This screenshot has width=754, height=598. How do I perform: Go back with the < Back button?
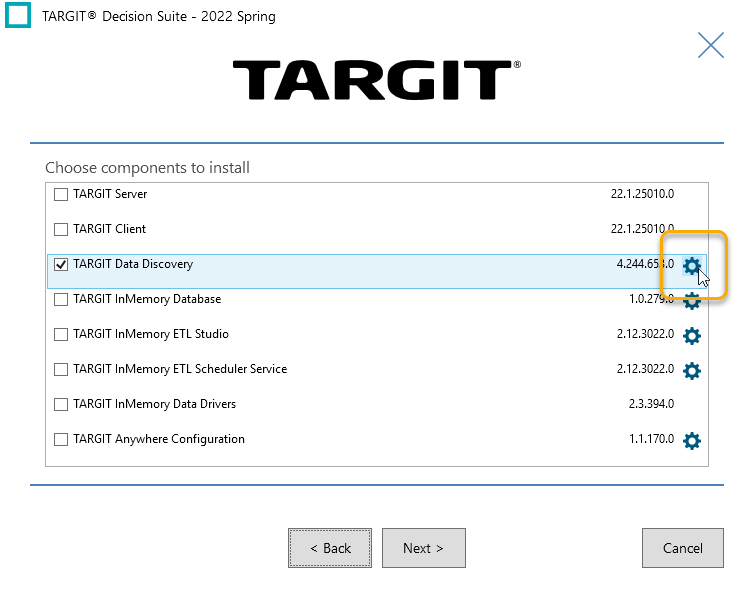point(330,548)
